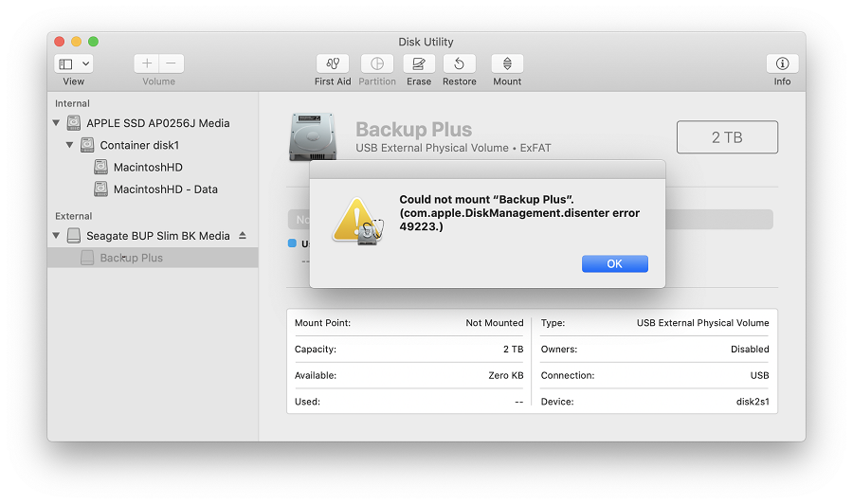Viewport: 853px width, 504px height.
Task: Click the Capacity 2 TB value
Action: point(513,349)
